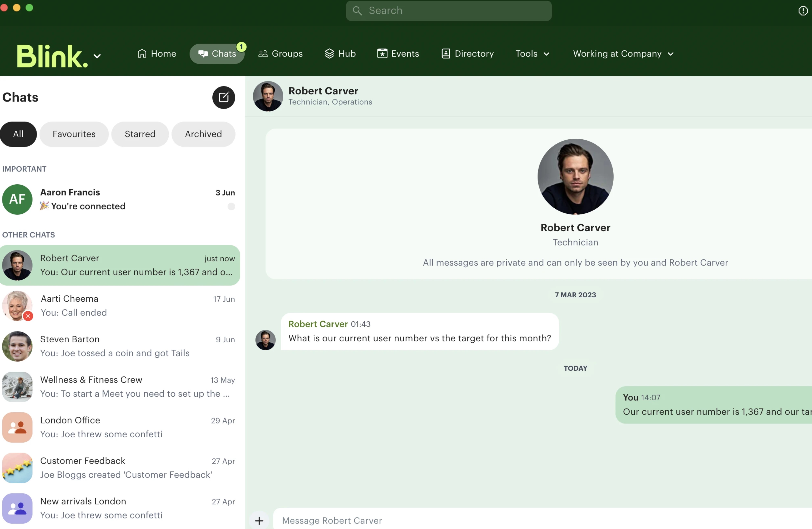812x529 pixels.
Task: Open the Wellness & Fitness Crew chat
Action: 120,387
